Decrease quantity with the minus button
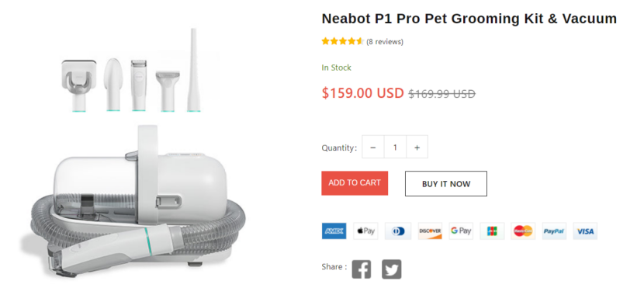This screenshot has height=295, width=644. click(x=373, y=147)
